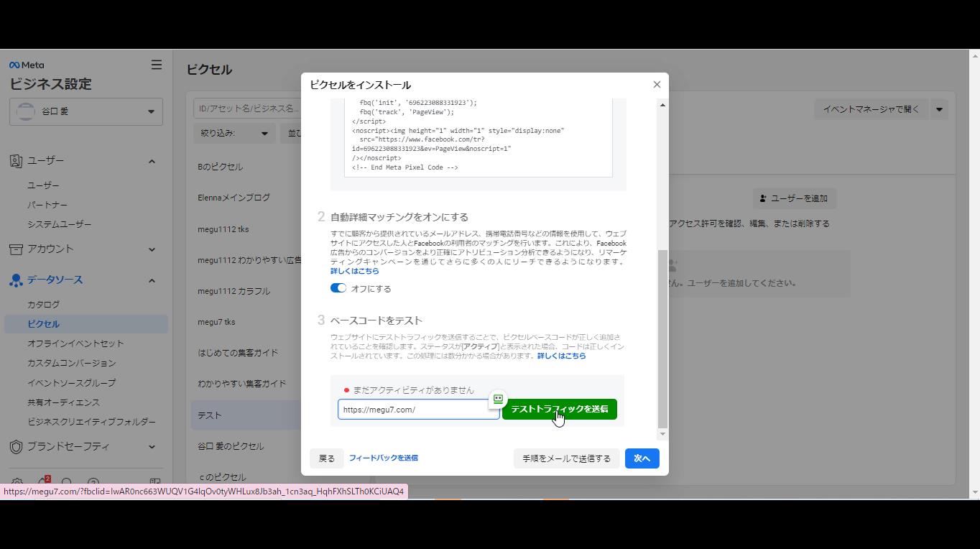Open the arrow dropdown beside イベントマネージャで開く
Viewport: 980px width, 549px height.
939,109
